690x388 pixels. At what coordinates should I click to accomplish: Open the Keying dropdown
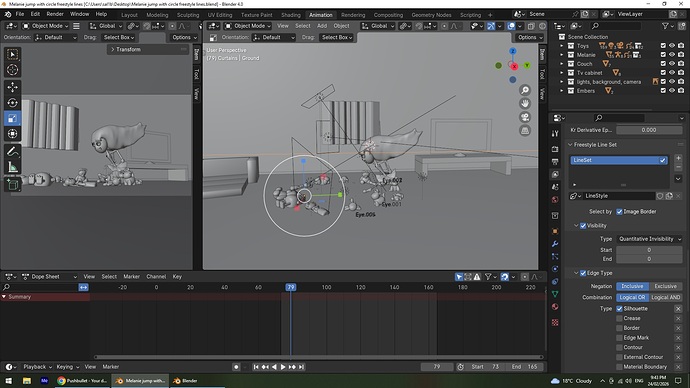point(68,367)
